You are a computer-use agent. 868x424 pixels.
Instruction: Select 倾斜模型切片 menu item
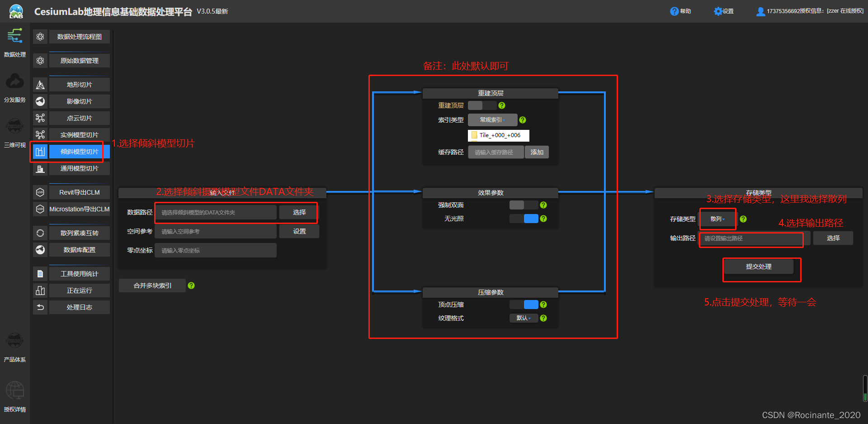[x=80, y=152]
